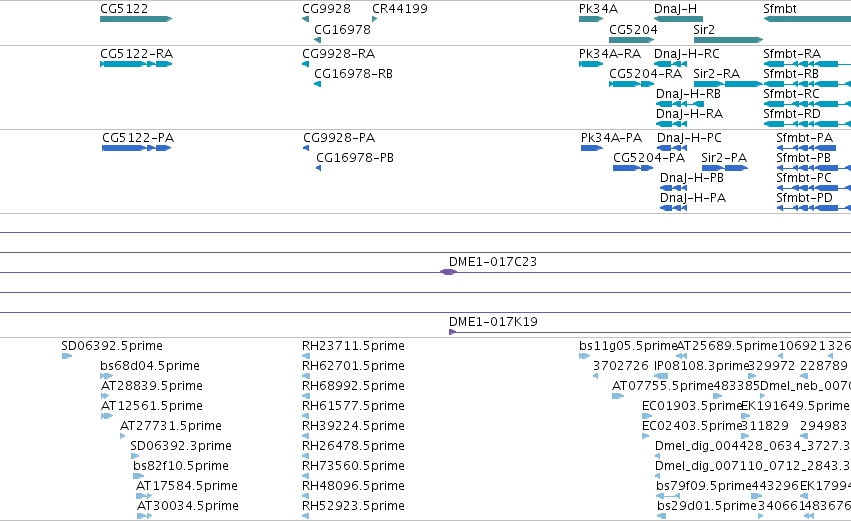Screen dimensions: 851x521
Task: Select the bs11g05.5prime EST label
Action: coord(627,346)
